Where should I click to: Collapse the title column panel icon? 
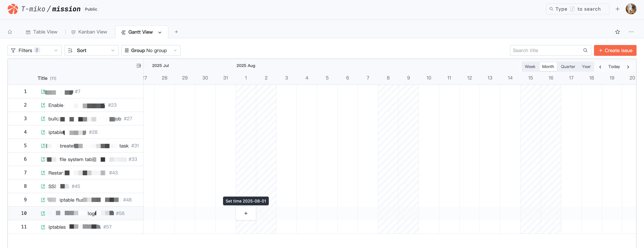[138, 66]
